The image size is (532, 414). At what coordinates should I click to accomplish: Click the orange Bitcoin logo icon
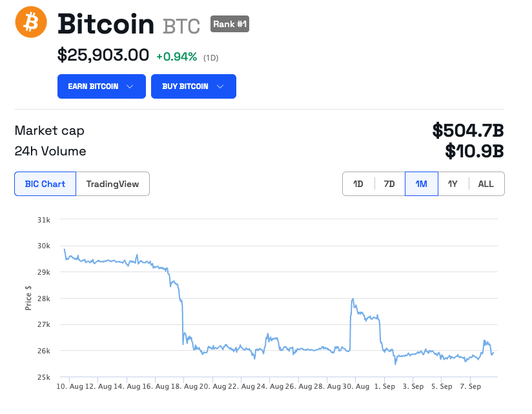31,22
